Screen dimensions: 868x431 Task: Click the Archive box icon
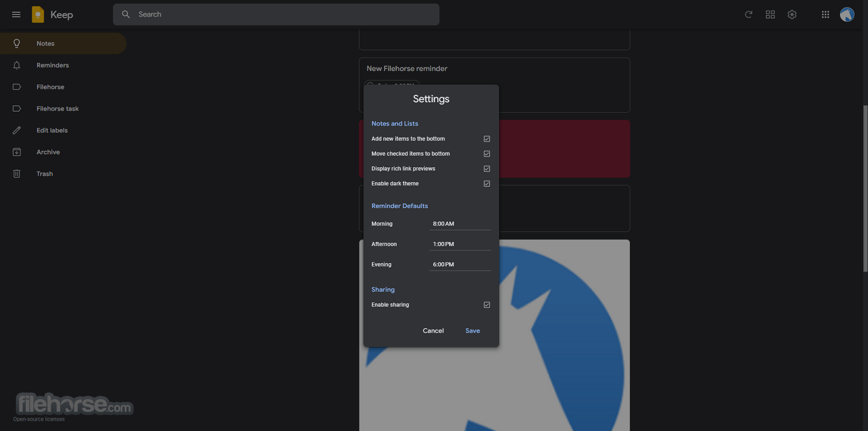pos(17,152)
